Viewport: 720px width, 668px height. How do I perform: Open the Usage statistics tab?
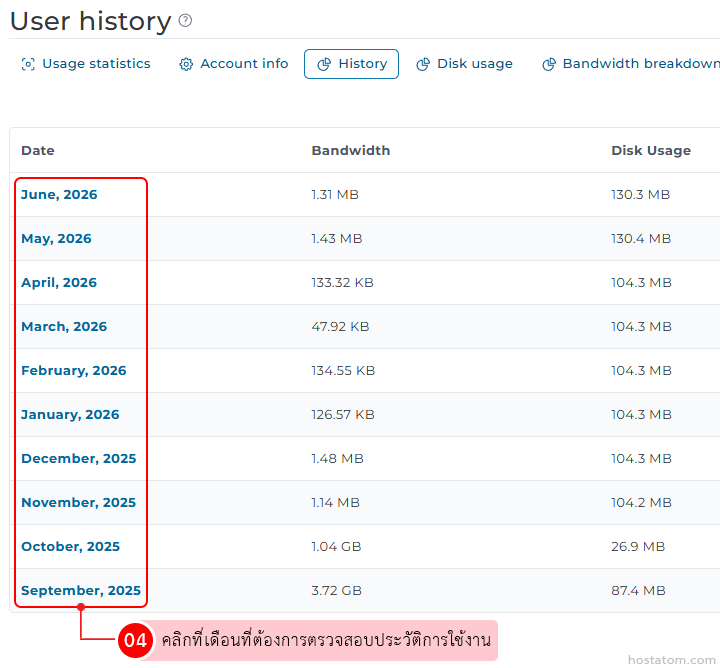[86, 64]
